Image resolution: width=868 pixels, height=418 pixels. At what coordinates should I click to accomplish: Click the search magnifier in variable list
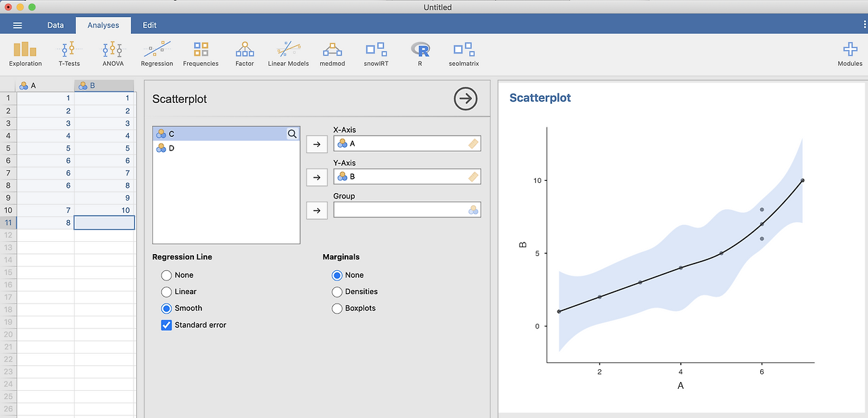292,134
